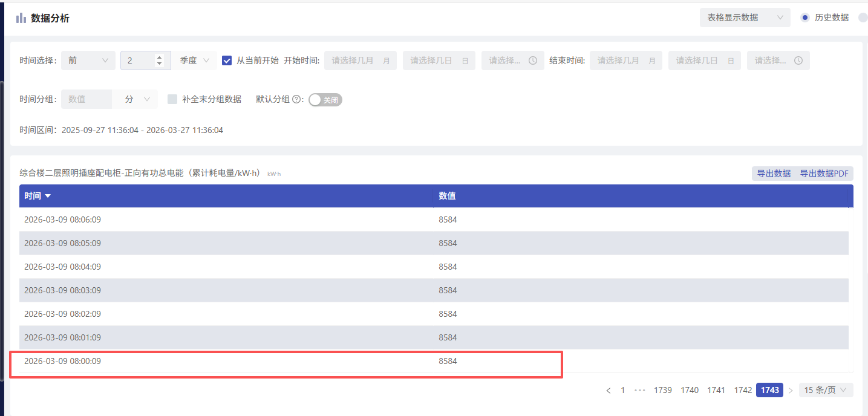Click the 导出数据PDF button
Image resolution: width=868 pixels, height=416 pixels.
pos(824,174)
